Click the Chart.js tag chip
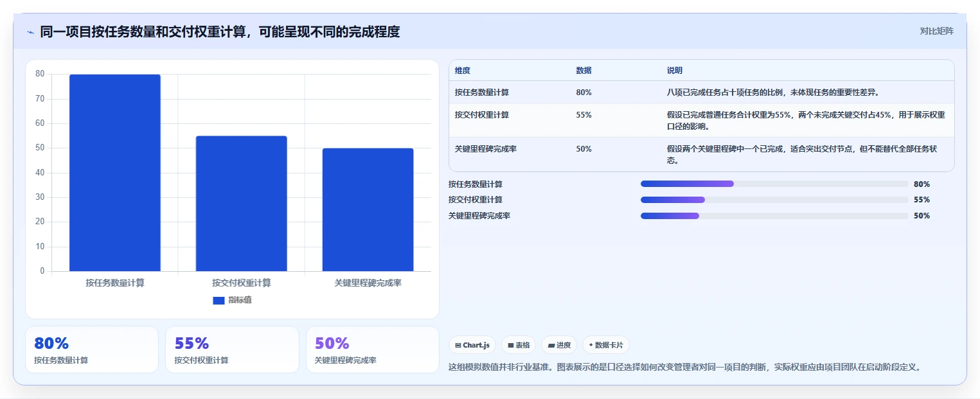Screen dimensions: 980x399 click(472, 345)
